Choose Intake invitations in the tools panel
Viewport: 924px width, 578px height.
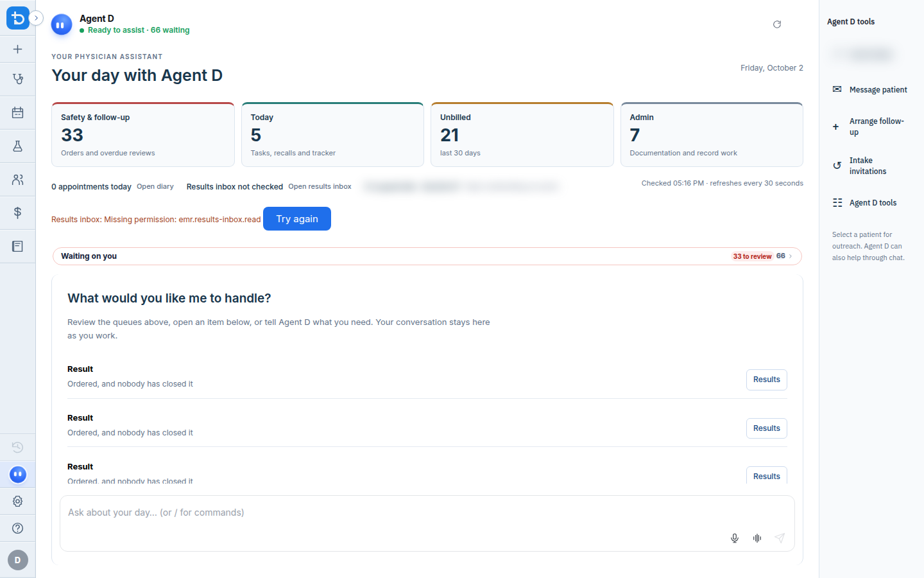coord(870,166)
